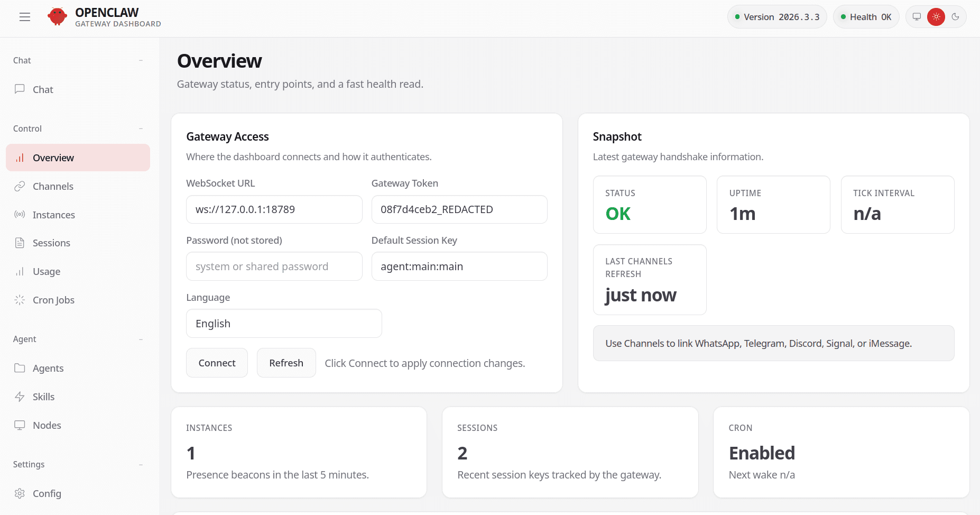
Task: Collapse the Control sidebar section
Action: (141, 128)
